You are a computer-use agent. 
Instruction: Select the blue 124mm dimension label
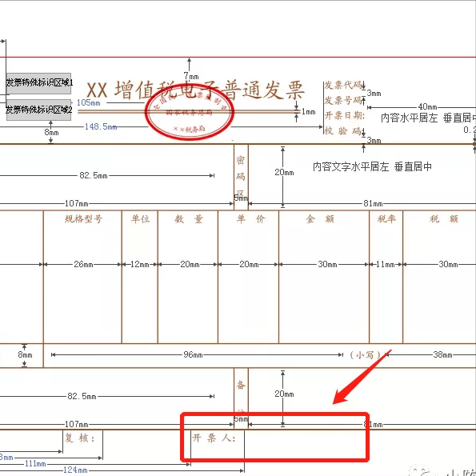coord(75,470)
